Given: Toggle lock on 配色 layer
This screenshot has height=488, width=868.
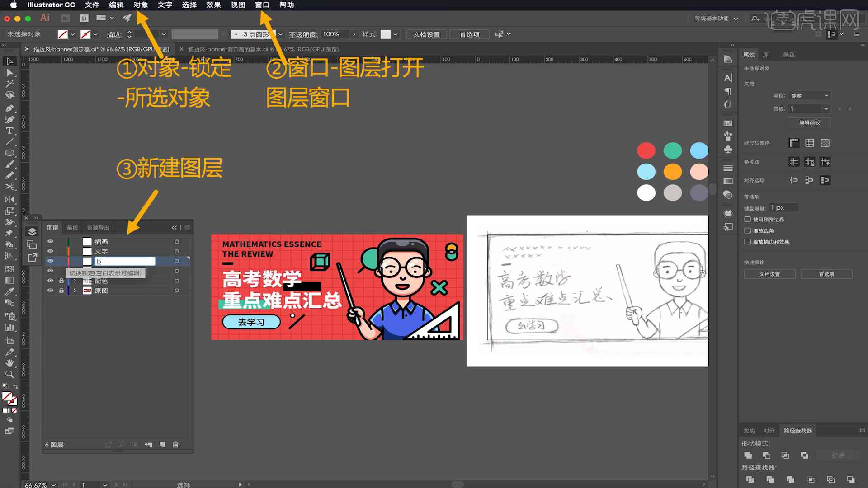Looking at the screenshot, I should (x=61, y=281).
